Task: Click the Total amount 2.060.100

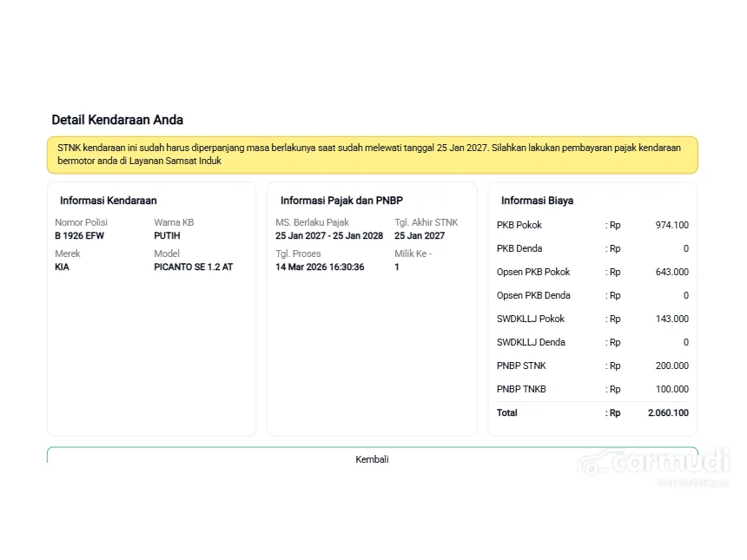Action: point(668,412)
